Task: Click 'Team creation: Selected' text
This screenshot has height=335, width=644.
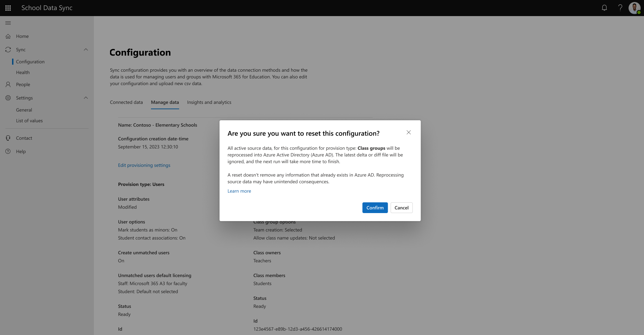Action: coord(278,230)
